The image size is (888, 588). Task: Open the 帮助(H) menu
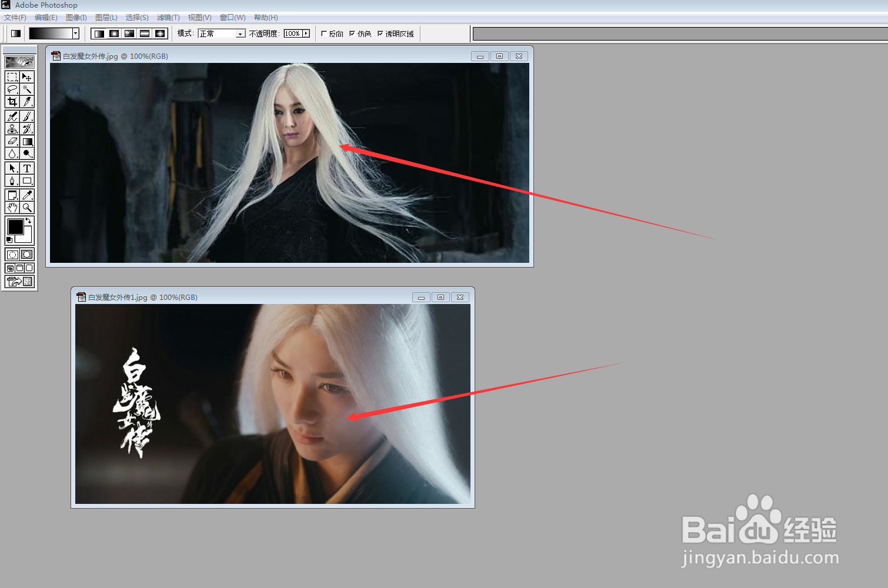tap(266, 18)
